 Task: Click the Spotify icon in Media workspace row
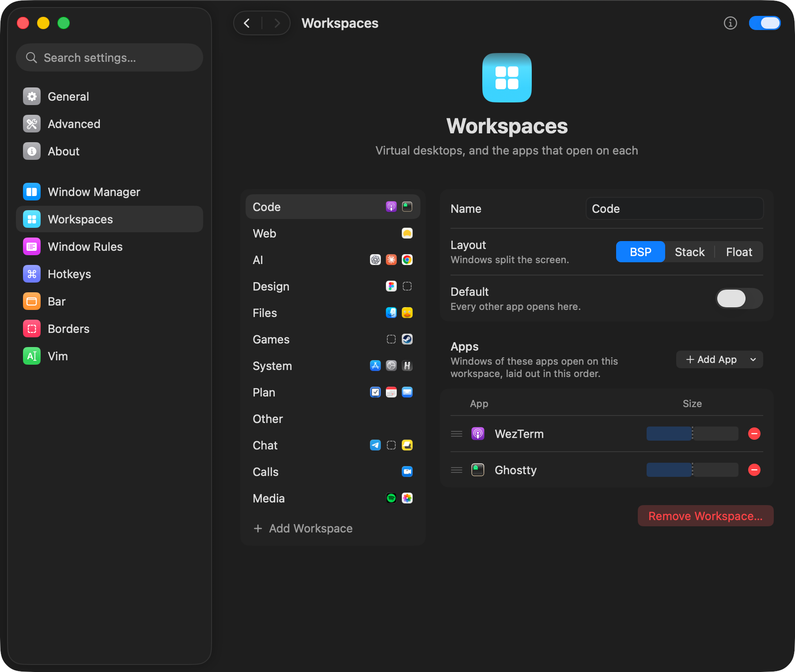click(x=391, y=498)
